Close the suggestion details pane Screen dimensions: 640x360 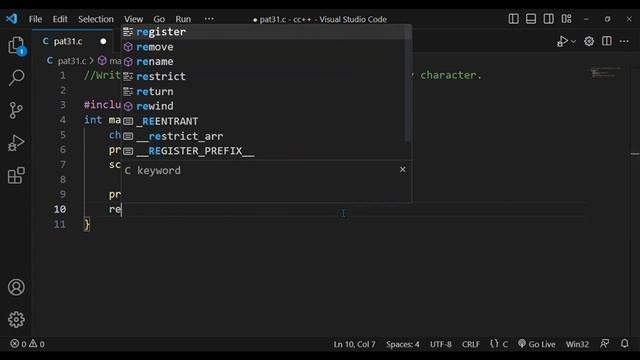[x=402, y=169]
